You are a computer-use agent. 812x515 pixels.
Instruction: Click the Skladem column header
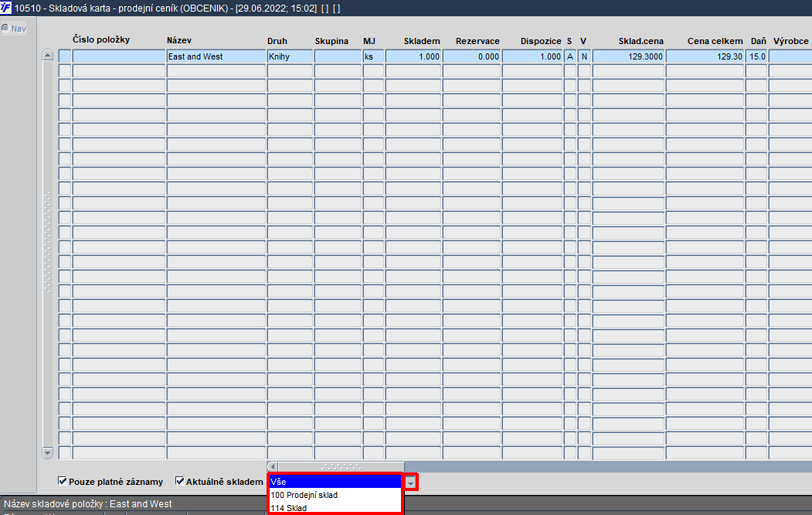coord(422,41)
